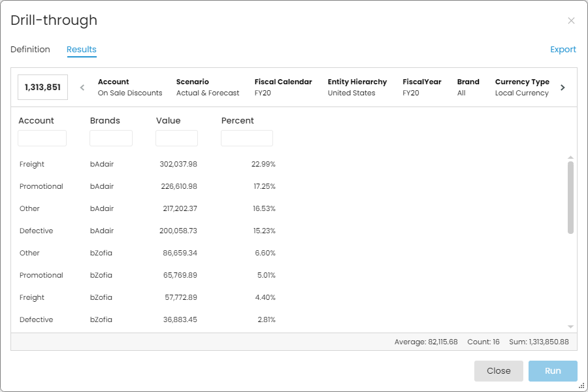Select the Brand All dimension
Viewport: 588px width, 392px height.
[x=468, y=88]
